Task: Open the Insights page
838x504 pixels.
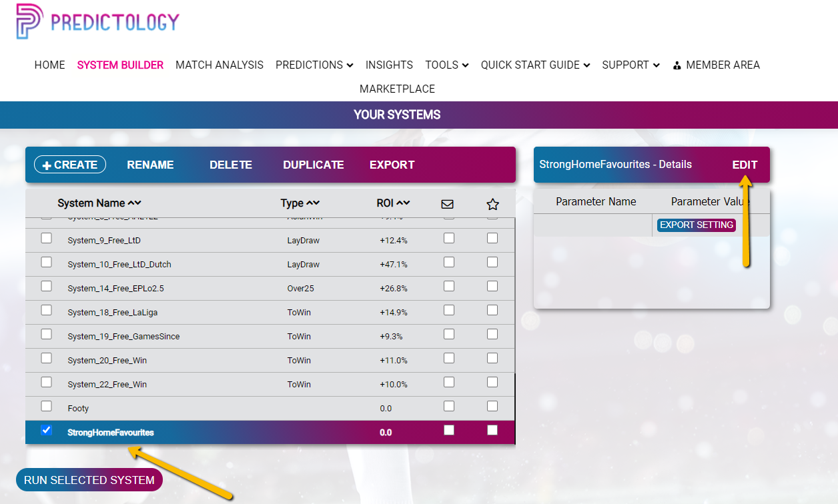Action: tap(389, 65)
